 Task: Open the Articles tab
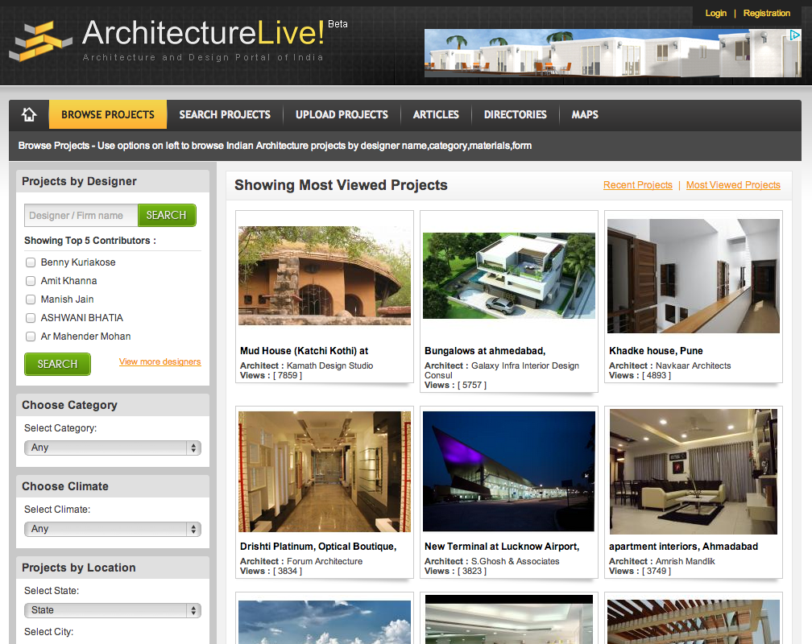click(436, 114)
